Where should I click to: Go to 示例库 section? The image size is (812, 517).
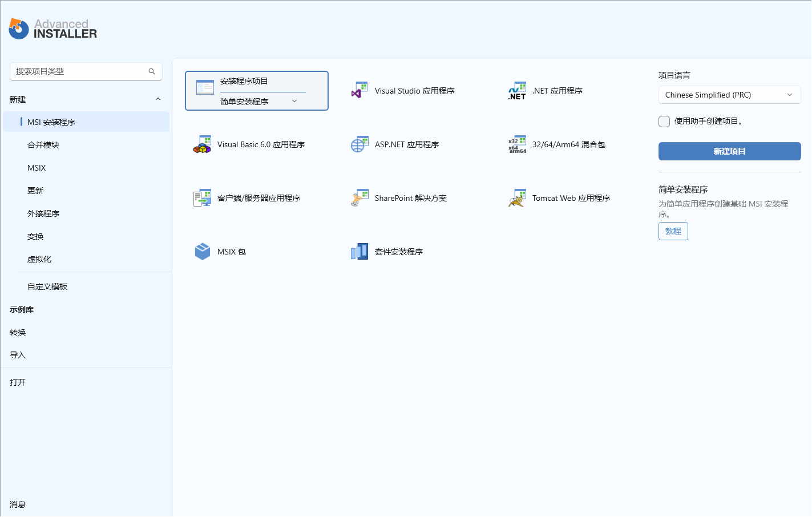click(86, 309)
